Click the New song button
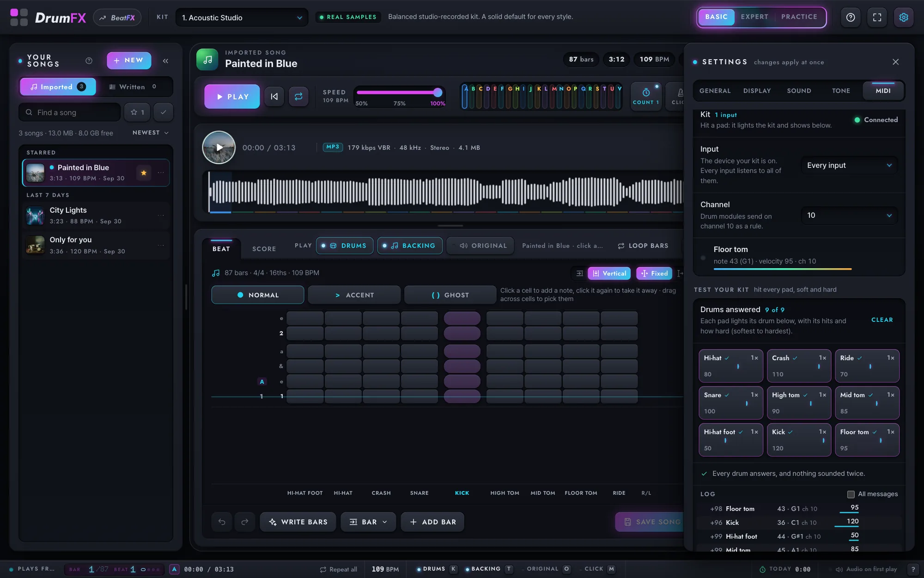Image resolution: width=924 pixels, height=578 pixels. (x=129, y=61)
